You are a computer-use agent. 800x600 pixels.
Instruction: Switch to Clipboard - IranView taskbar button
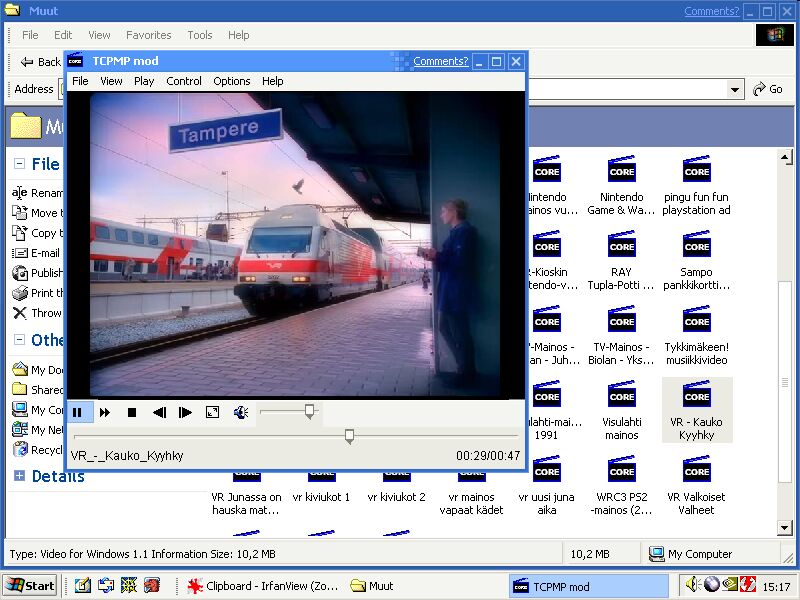(260, 586)
